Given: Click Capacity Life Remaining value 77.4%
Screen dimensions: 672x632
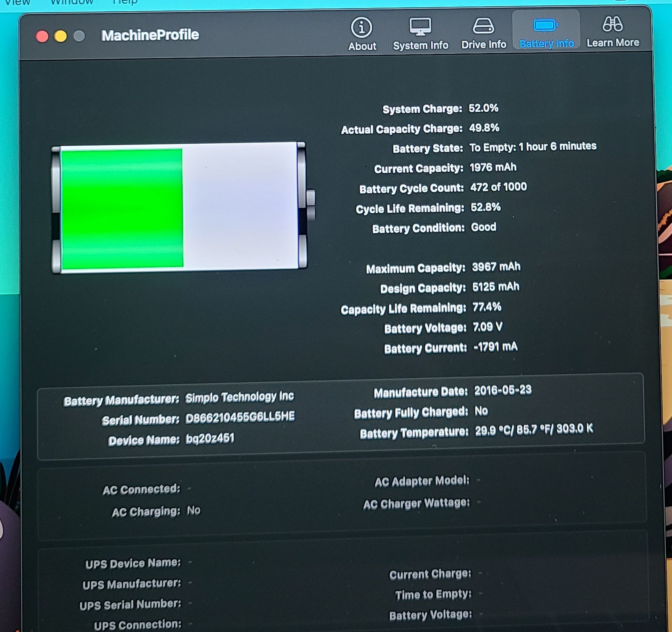Looking at the screenshot, I should tap(487, 307).
